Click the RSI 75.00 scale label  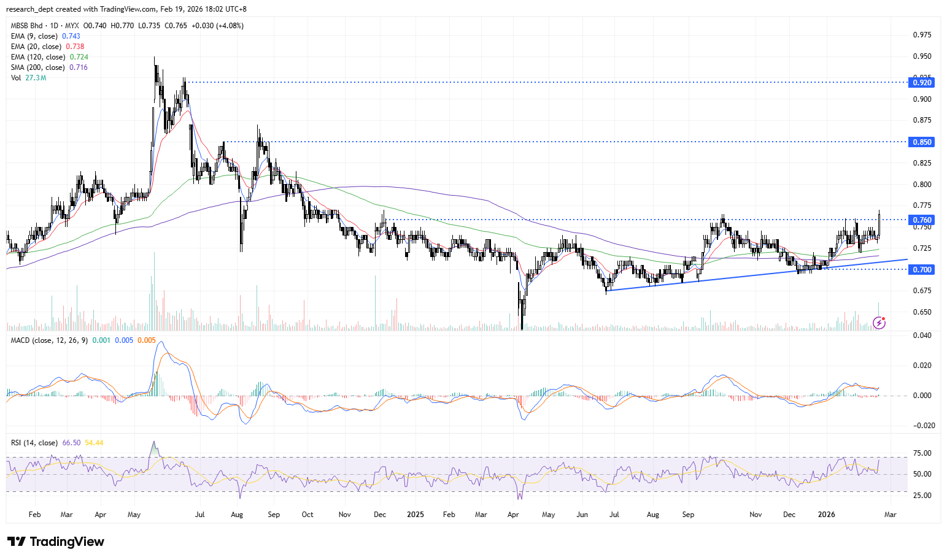(922, 453)
